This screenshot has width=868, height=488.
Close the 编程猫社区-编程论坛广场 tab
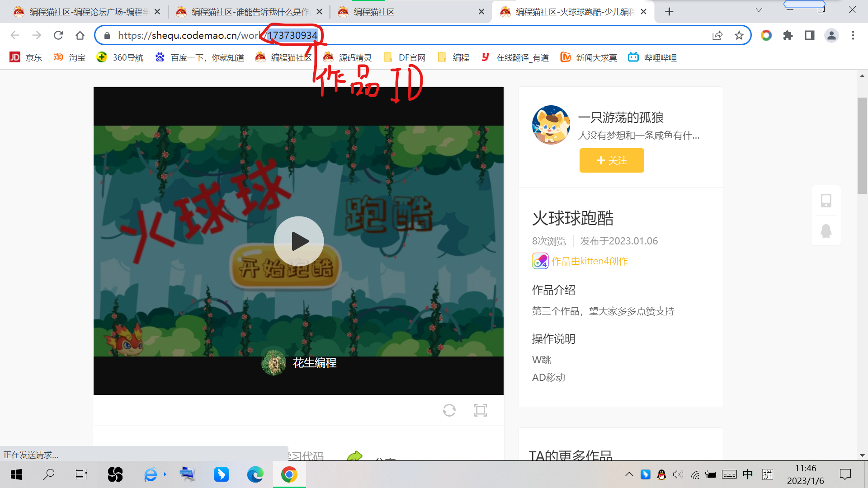point(157,12)
